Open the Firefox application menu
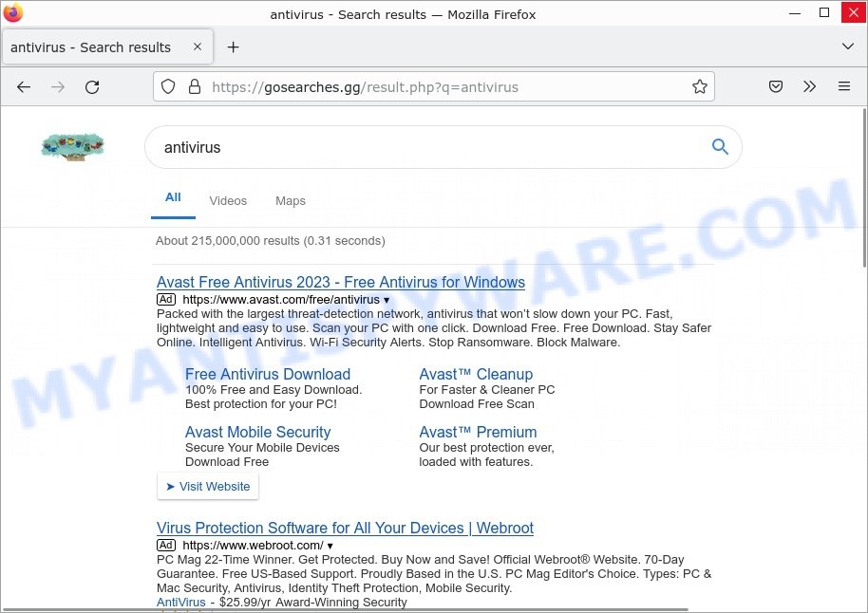The width and height of the screenshot is (868, 613). tap(843, 86)
